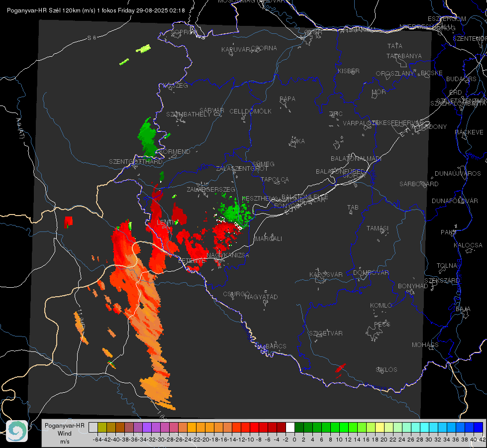Click the SÁRVÁR label
487x448 pixels.
pos(212,111)
